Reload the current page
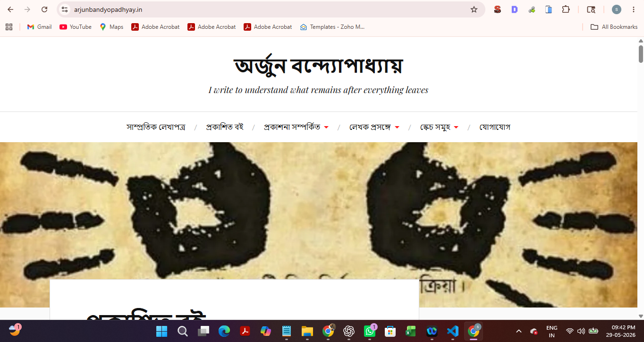The image size is (644, 342). click(x=44, y=9)
